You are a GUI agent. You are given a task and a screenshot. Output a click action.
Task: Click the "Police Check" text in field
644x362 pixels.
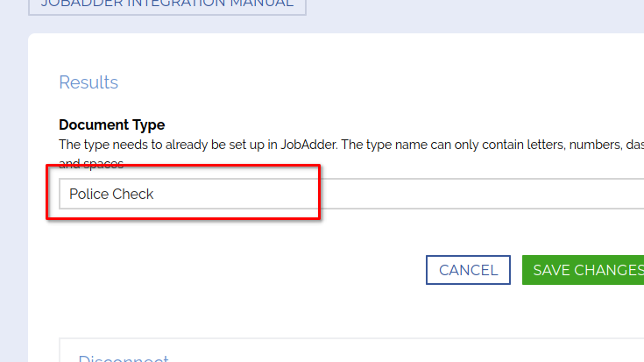[111, 194]
